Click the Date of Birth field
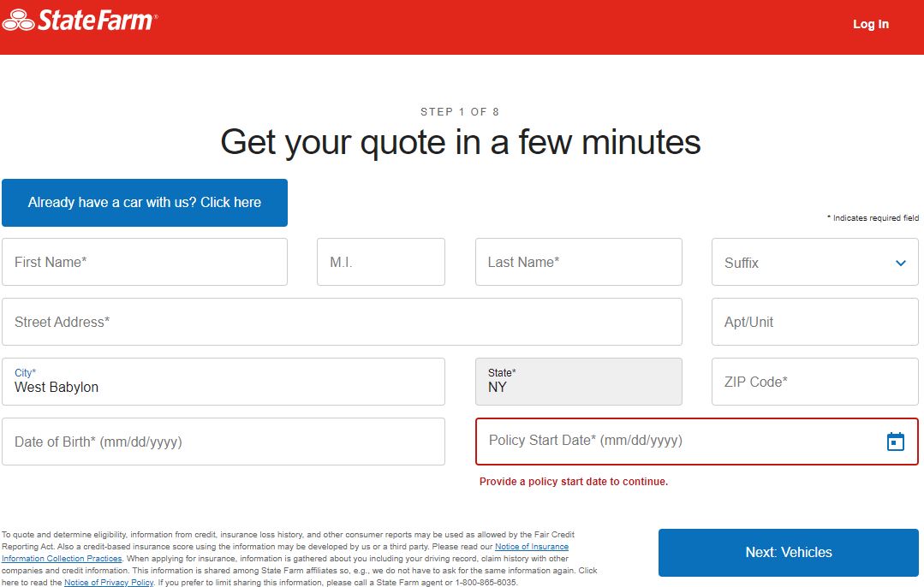Screen dimensions: 924x587 click(223, 442)
